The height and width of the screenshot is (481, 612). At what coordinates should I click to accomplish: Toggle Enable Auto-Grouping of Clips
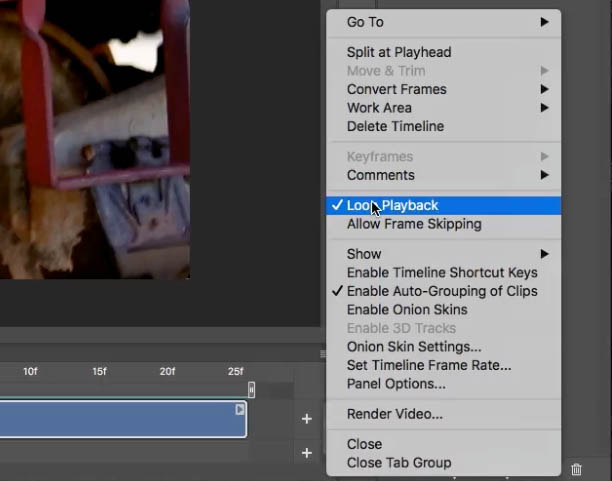443,291
